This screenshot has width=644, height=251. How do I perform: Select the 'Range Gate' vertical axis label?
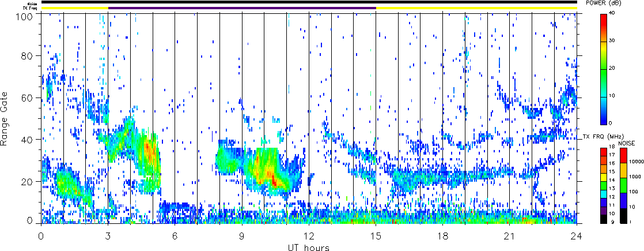[5, 118]
